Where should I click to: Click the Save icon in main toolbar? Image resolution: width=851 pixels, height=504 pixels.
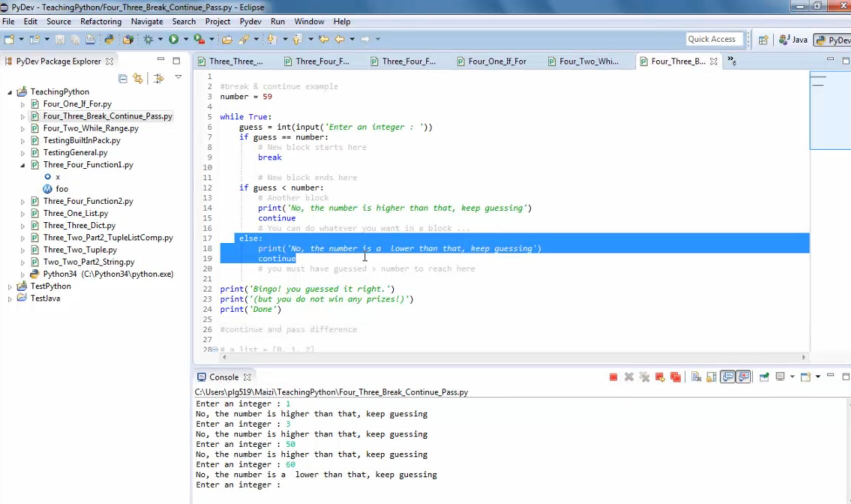pyautogui.click(x=59, y=39)
